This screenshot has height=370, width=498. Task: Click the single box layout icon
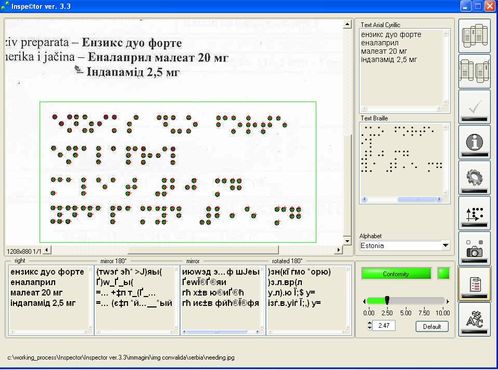click(x=474, y=36)
